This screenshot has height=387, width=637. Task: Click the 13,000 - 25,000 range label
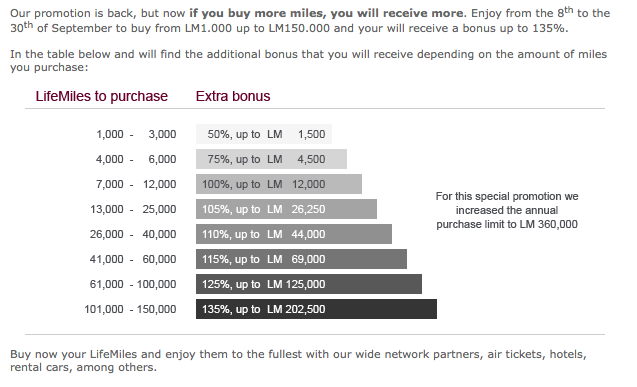point(133,209)
